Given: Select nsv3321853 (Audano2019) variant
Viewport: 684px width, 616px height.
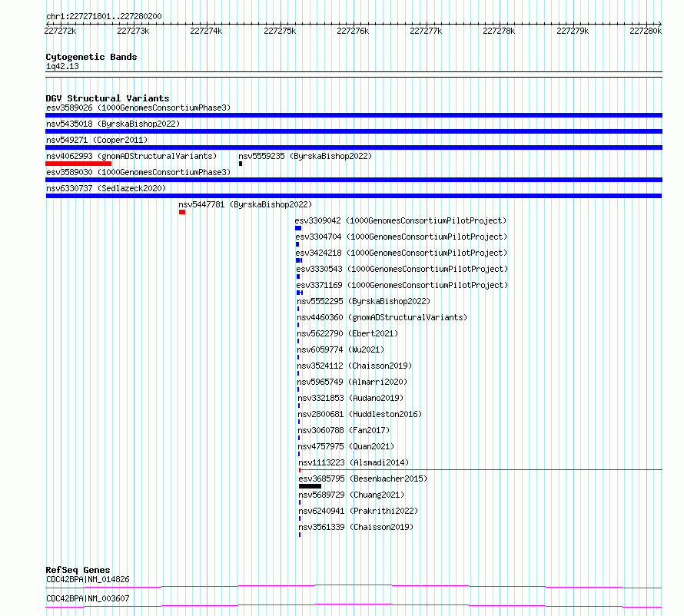Looking at the screenshot, I should tap(350, 398).
